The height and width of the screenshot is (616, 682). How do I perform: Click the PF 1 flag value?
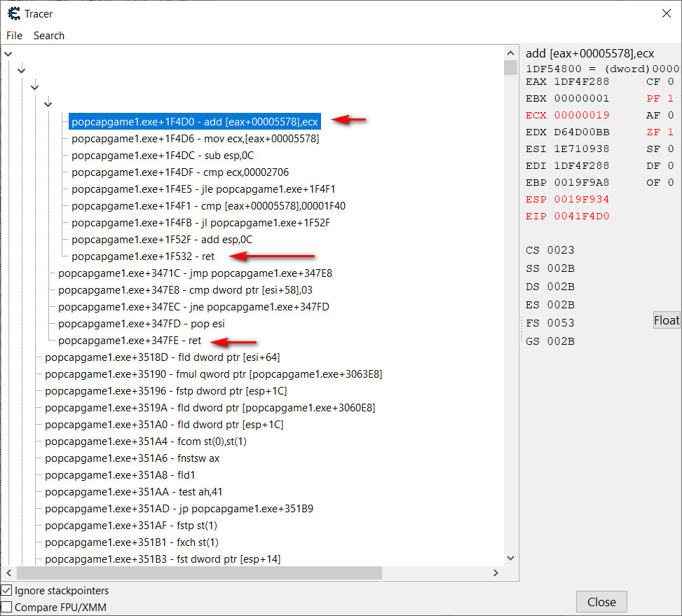tap(660, 99)
